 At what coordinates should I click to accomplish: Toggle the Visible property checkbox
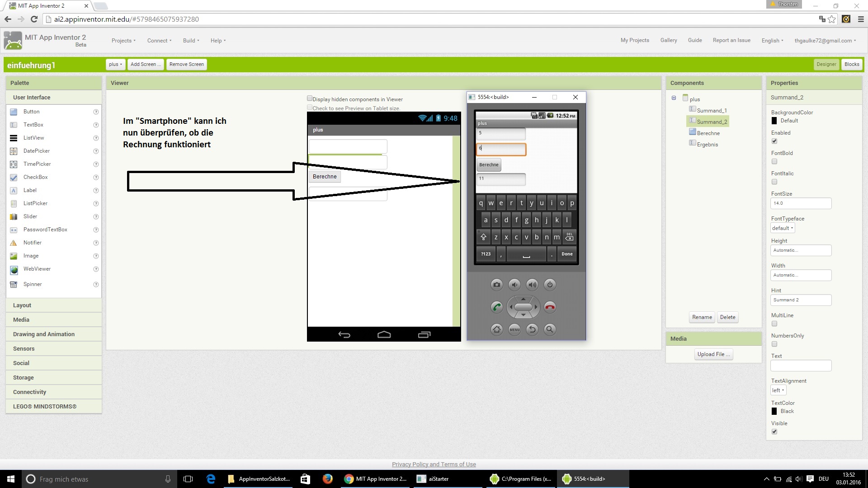tap(774, 432)
